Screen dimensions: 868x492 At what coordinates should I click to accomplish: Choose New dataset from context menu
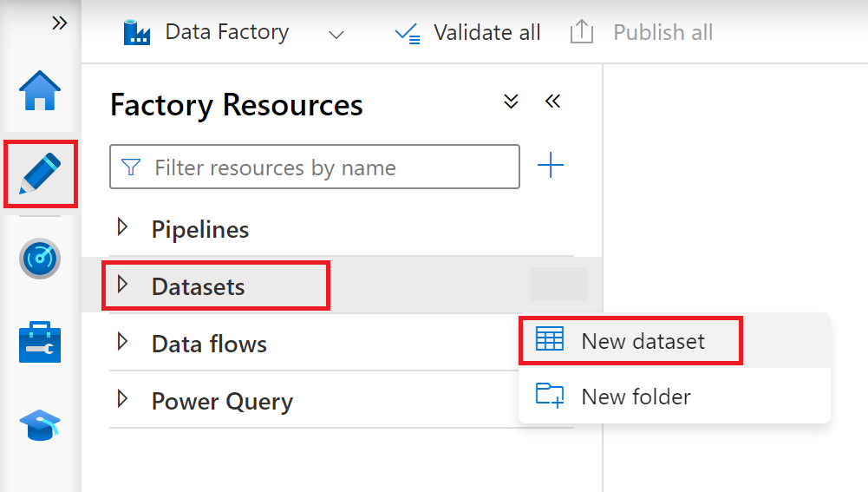(643, 341)
